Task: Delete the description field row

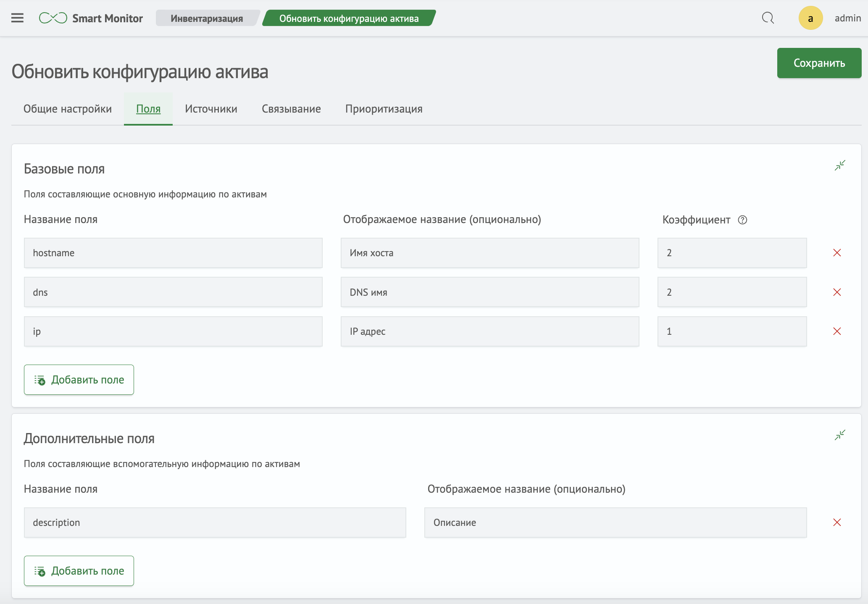Action: [837, 522]
